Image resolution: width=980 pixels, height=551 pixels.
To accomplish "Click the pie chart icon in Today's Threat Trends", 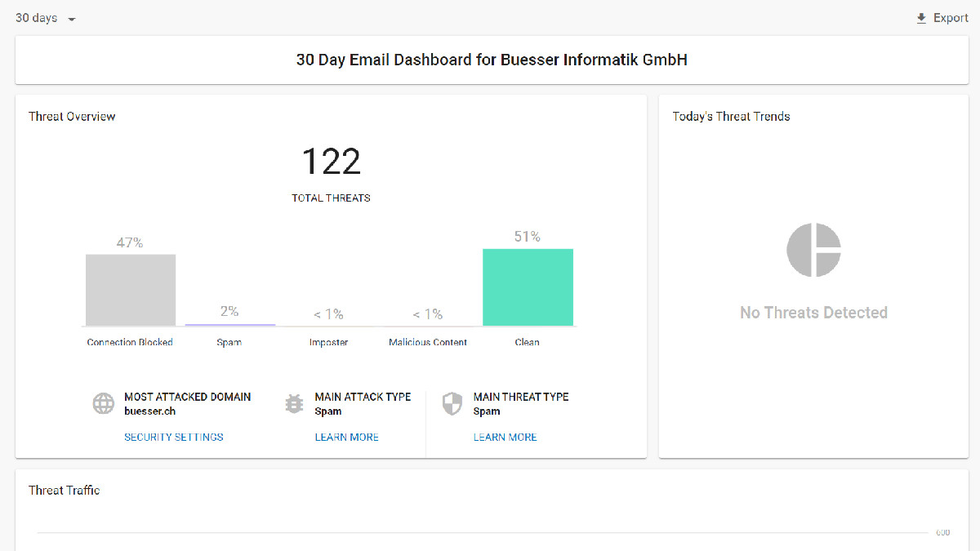I will [813, 250].
